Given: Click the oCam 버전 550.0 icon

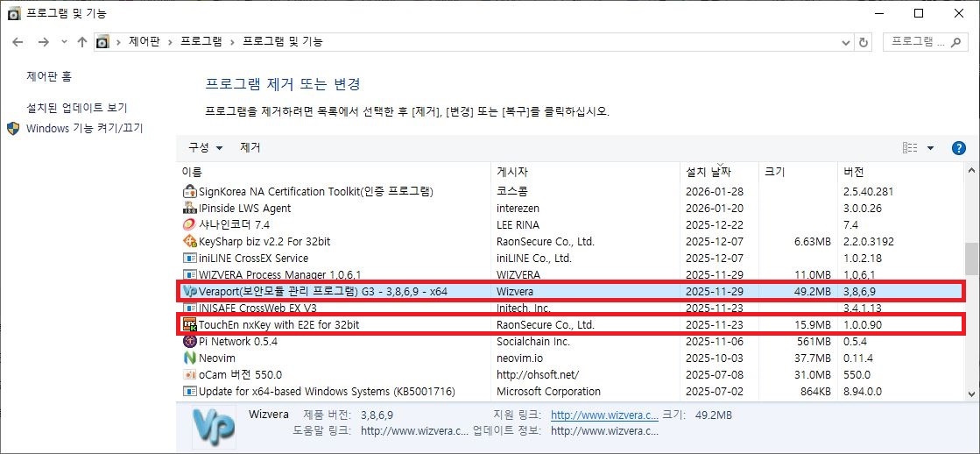Looking at the screenshot, I should click(x=189, y=374).
